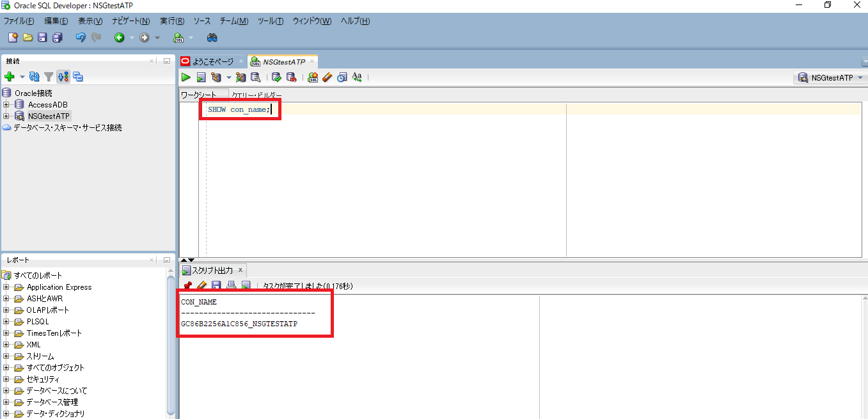The image size is (868, 419).
Task: Open the Forward button history dropdown arrow
Action: (x=157, y=38)
